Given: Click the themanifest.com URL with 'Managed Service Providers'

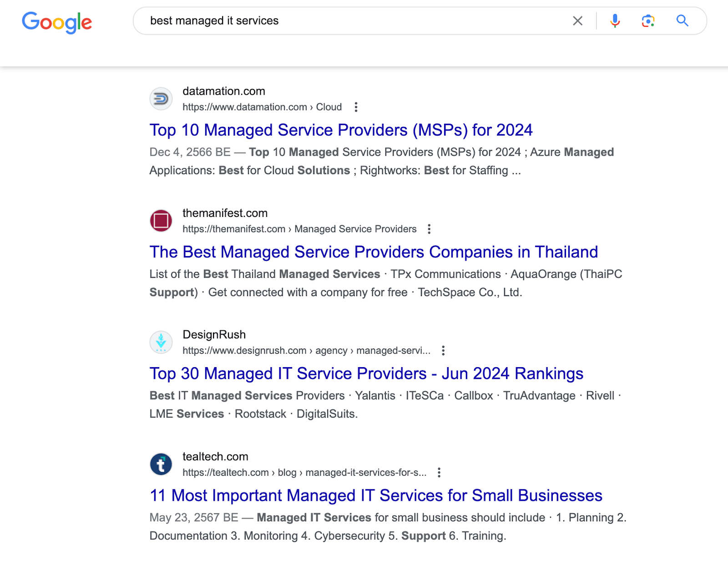Looking at the screenshot, I should pyautogui.click(x=299, y=229).
